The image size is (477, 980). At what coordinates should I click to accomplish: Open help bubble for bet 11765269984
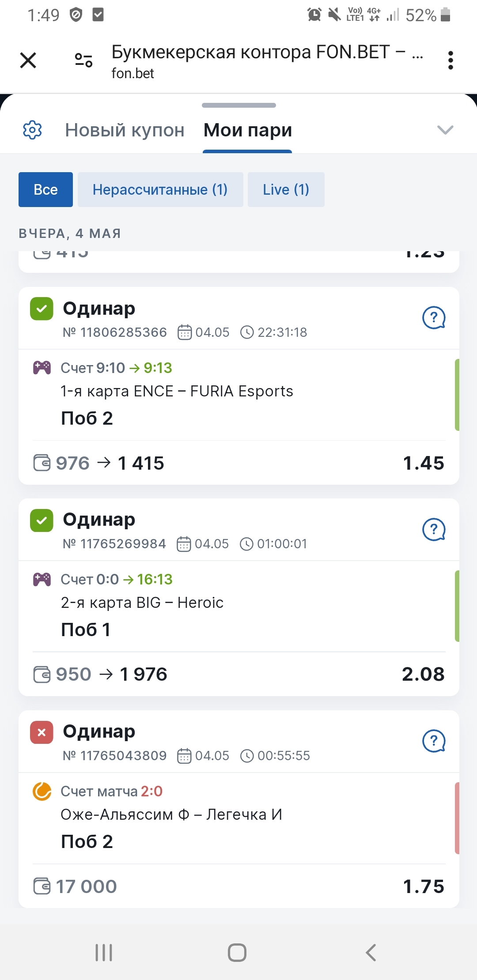pyautogui.click(x=434, y=529)
